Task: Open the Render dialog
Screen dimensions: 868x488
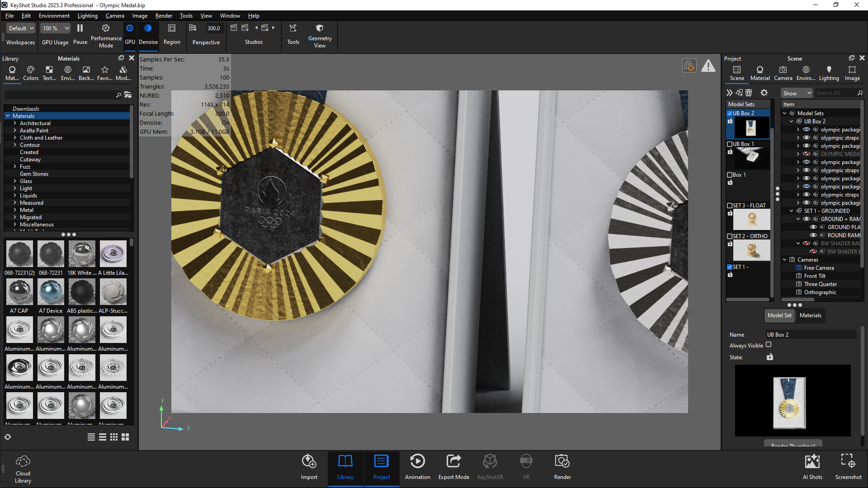Action: pos(562,466)
